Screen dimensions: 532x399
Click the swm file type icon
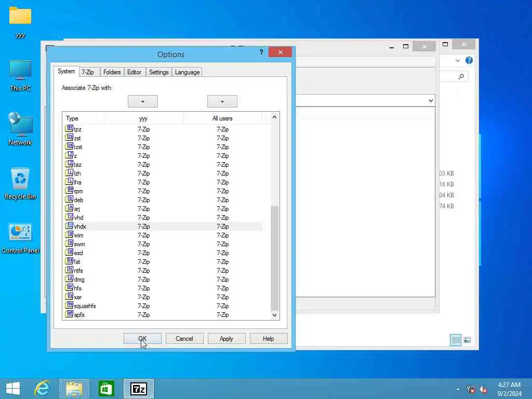pyautogui.click(x=69, y=244)
